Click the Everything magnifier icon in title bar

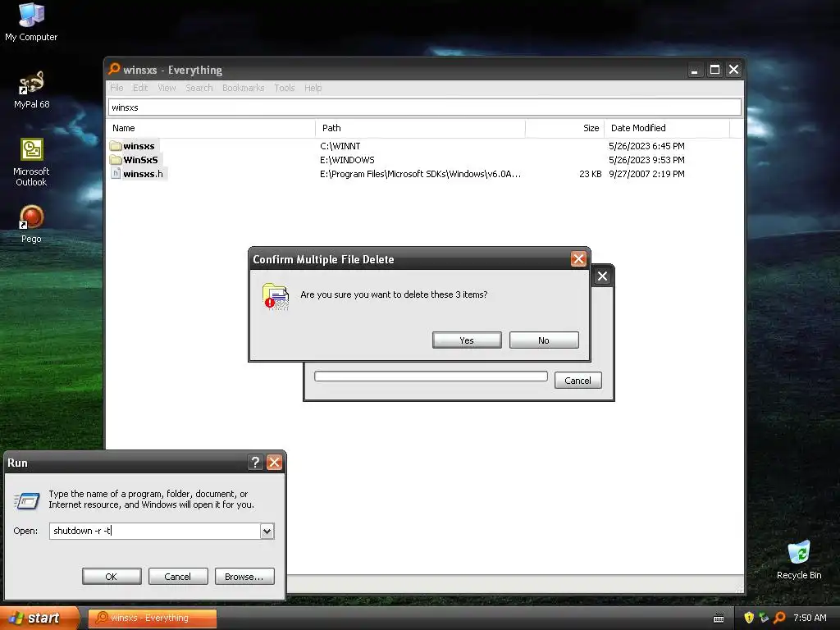click(114, 69)
